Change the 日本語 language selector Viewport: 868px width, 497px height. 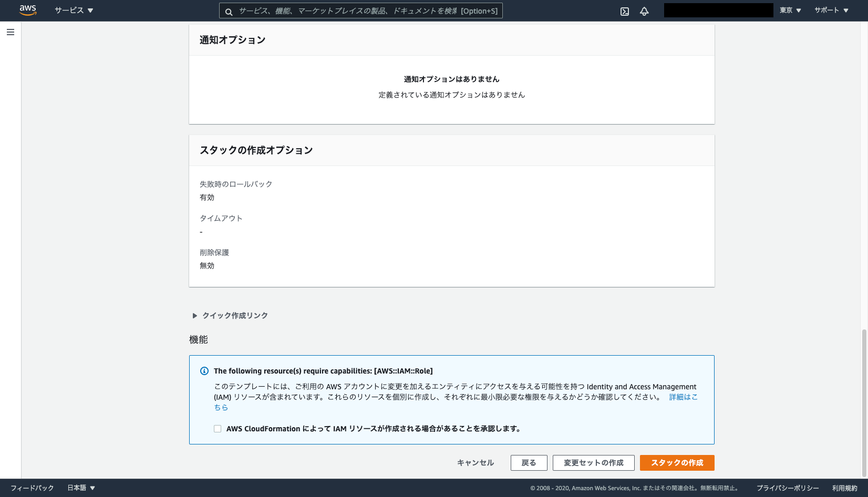(80, 488)
